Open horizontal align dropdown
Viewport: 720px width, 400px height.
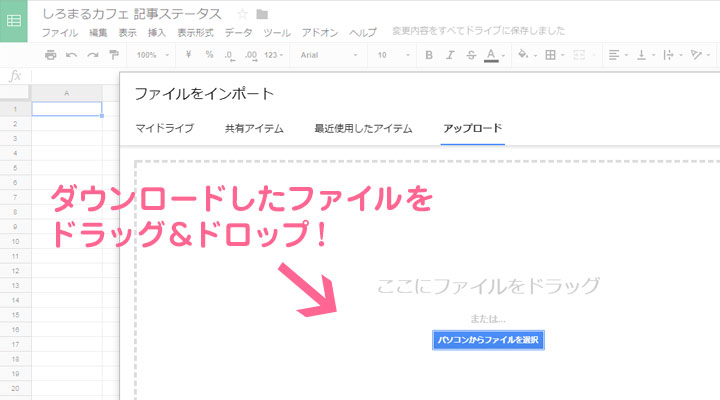[x=618, y=55]
